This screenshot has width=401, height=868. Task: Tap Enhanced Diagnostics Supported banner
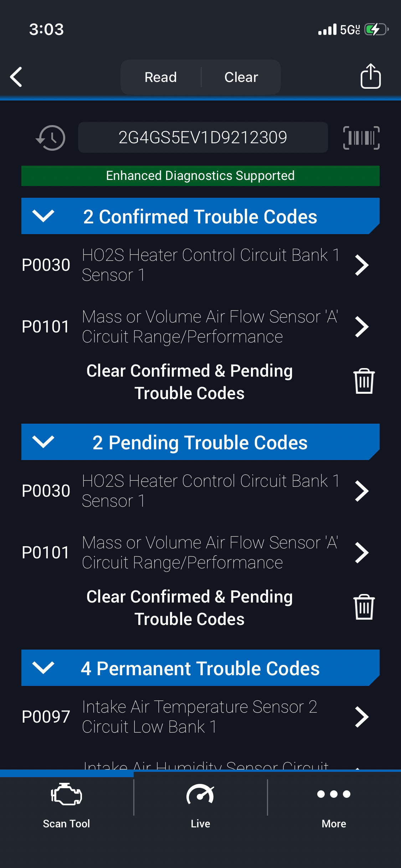[200, 176]
